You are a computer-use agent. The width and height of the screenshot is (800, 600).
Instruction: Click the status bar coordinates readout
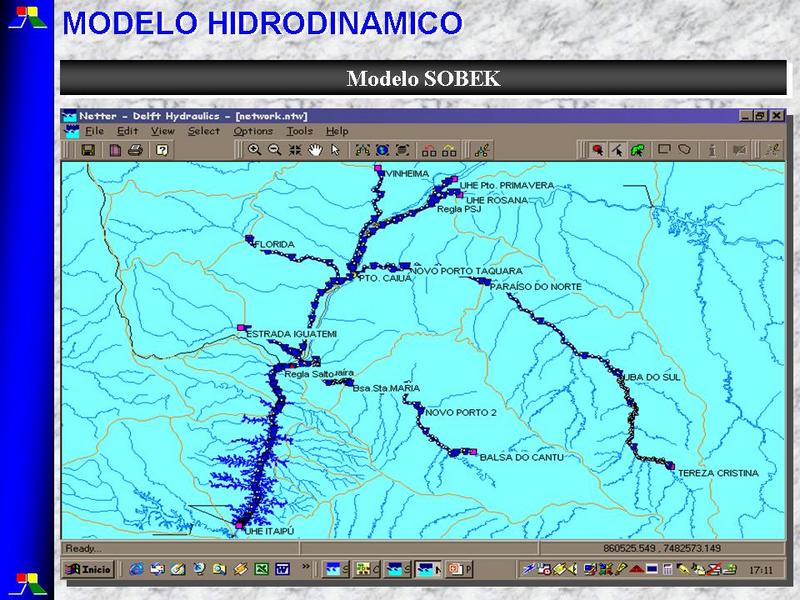(x=662, y=548)
